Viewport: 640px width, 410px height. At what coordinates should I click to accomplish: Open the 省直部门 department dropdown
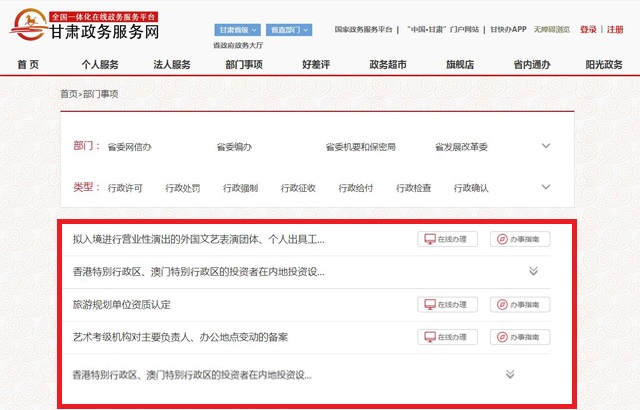tap(290, 30)
